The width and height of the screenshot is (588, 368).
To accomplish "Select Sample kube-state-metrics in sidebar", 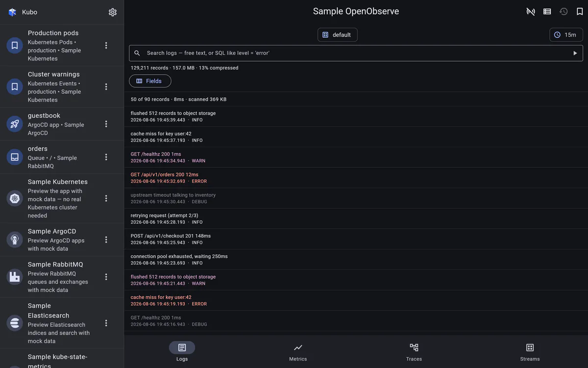I will coord(62,359).
